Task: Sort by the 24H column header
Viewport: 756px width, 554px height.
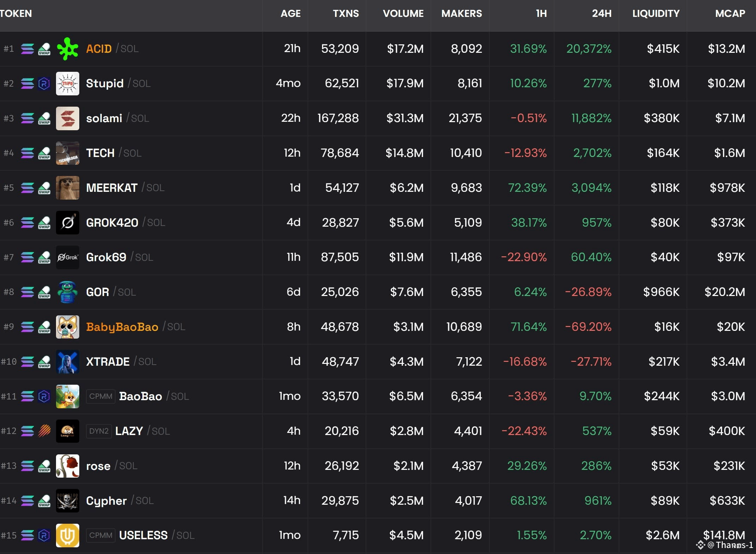Action: pos(601,14)
